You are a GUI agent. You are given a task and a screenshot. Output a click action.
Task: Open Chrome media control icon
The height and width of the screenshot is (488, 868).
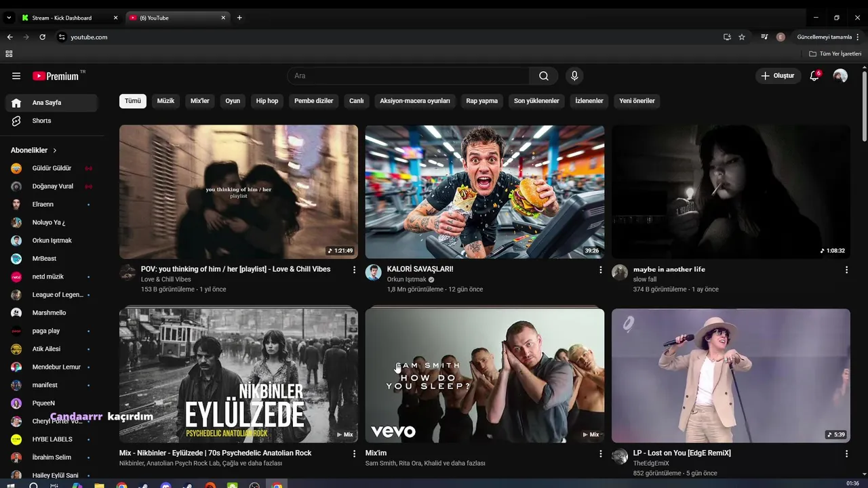tap(764, 37)
